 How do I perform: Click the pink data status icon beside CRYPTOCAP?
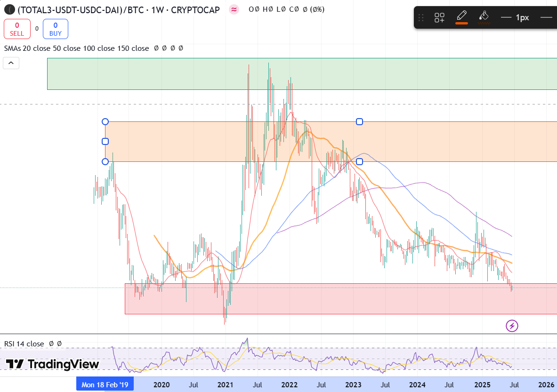234,9
